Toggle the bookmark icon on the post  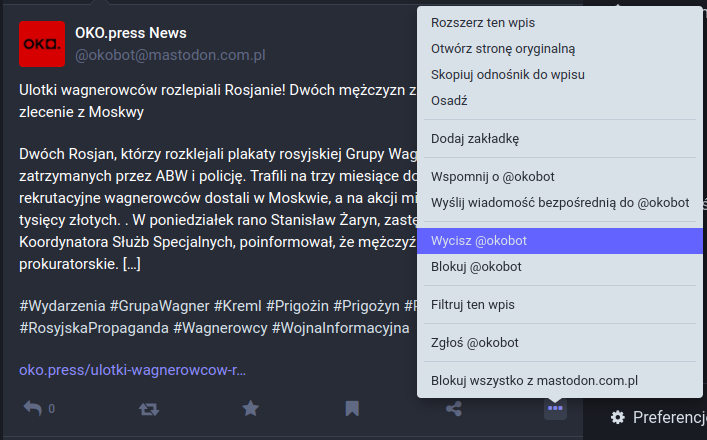pyautogui.click(x=352, y=408)
